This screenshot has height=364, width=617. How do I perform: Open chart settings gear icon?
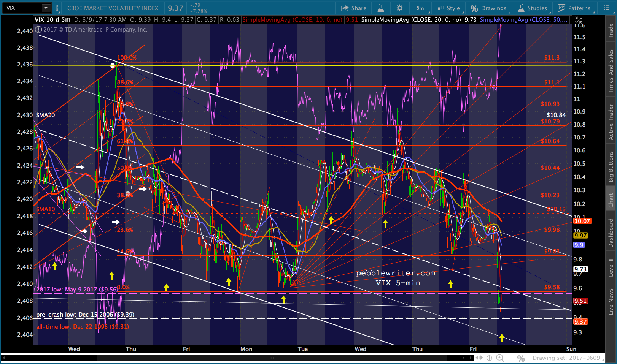pos(399,8)
